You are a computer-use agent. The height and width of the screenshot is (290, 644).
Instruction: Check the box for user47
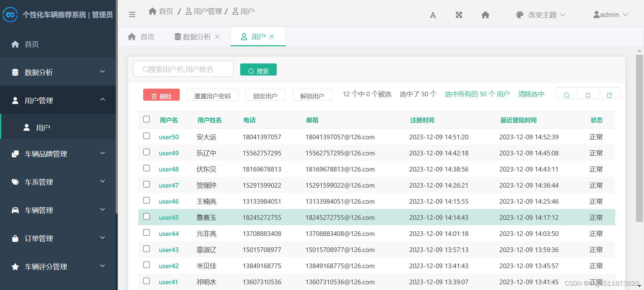click(x=147, y=184)
